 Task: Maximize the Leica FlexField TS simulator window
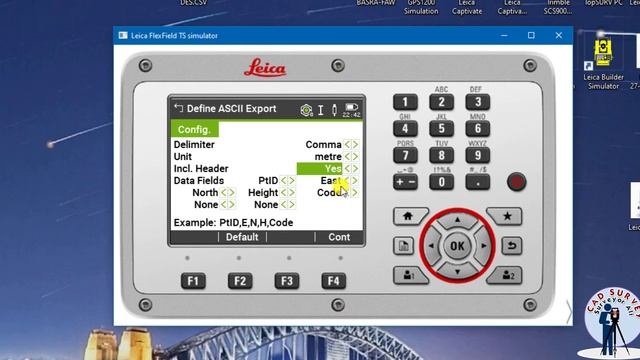click(531, 36)
